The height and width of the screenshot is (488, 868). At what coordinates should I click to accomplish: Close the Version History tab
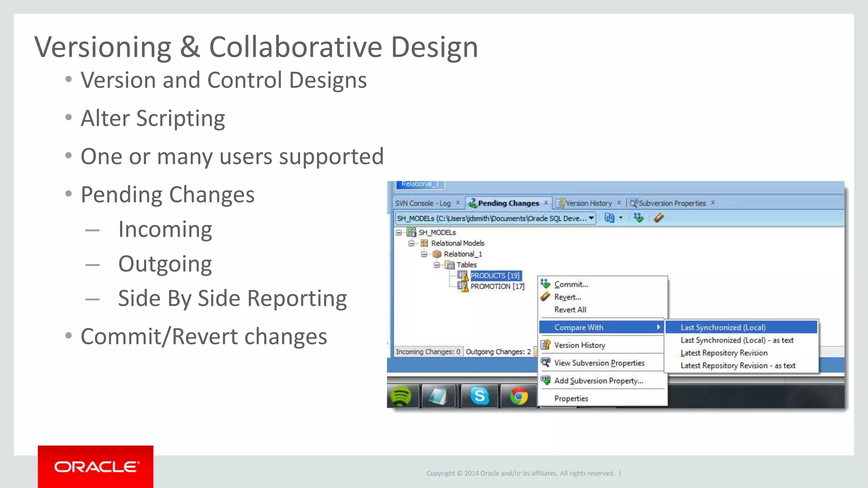(x=619, y=203)
